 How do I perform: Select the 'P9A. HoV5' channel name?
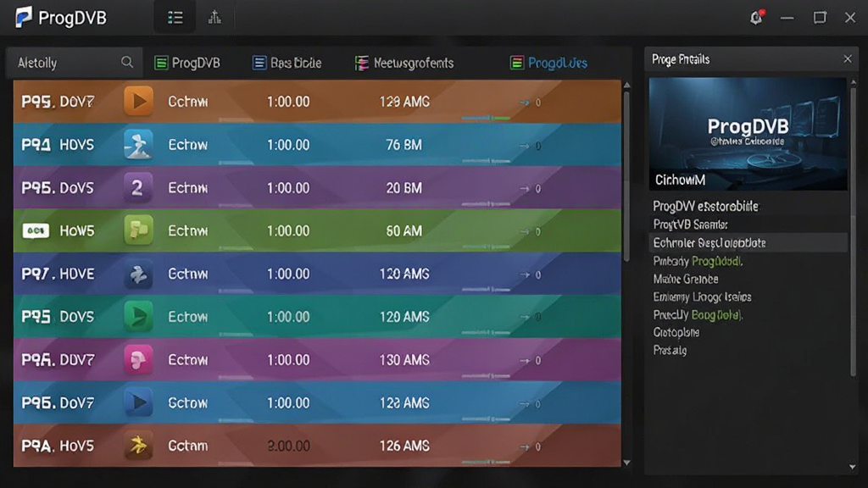point(58,446)
